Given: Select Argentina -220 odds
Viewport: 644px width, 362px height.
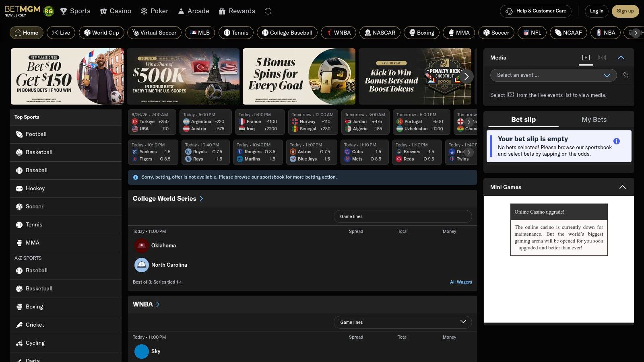Looking at the screenshot, I should (x=219, y=121).
